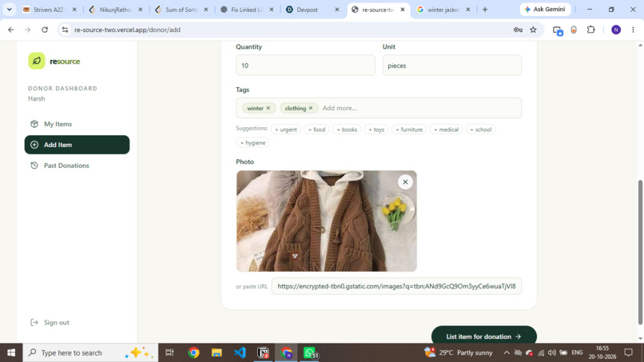Add the school suggestion tag

(480, 129)
